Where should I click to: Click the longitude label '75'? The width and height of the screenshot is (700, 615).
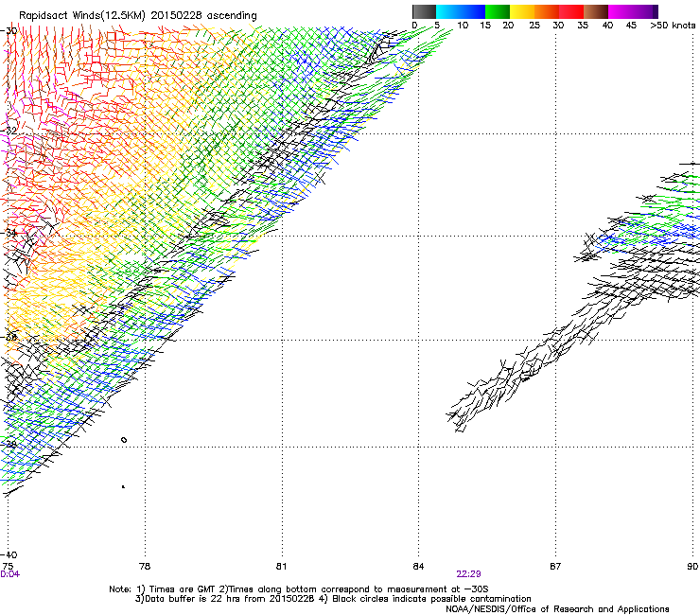click(8, 567)
